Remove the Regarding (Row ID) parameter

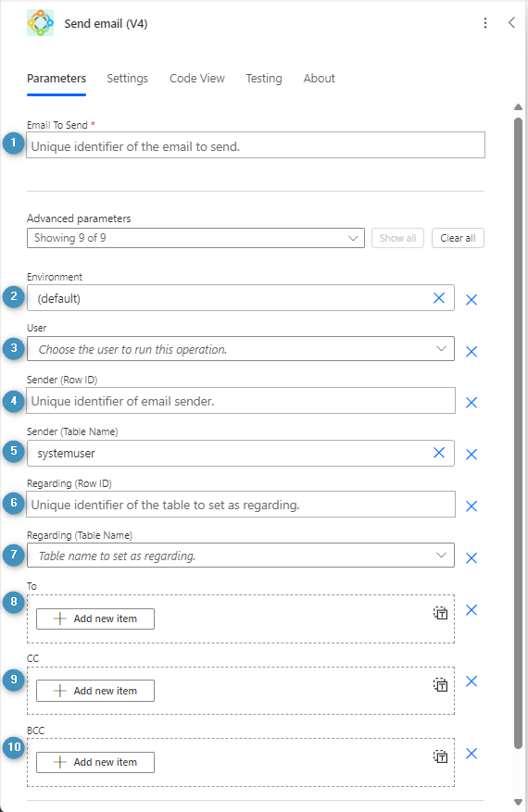point(471,506)
